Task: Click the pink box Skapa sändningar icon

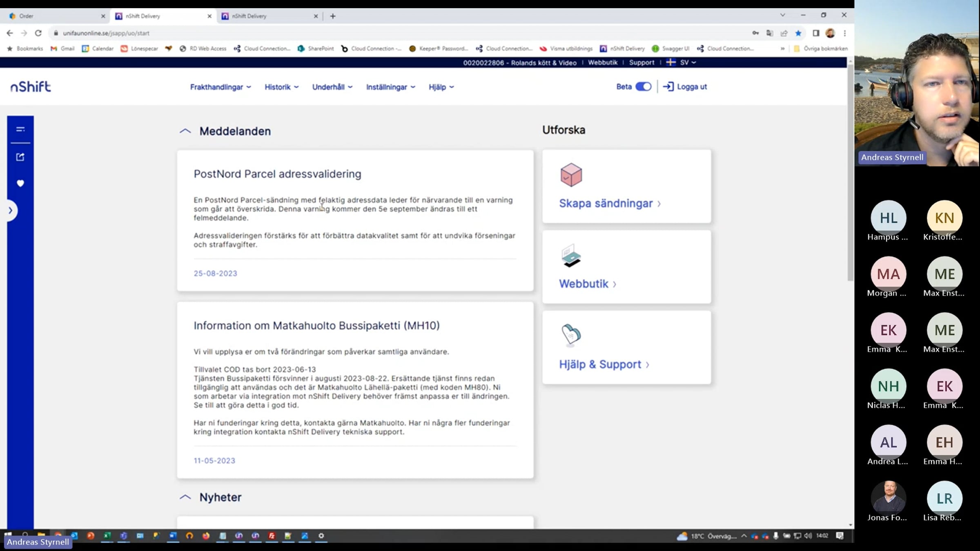Action: pos(571,175)
